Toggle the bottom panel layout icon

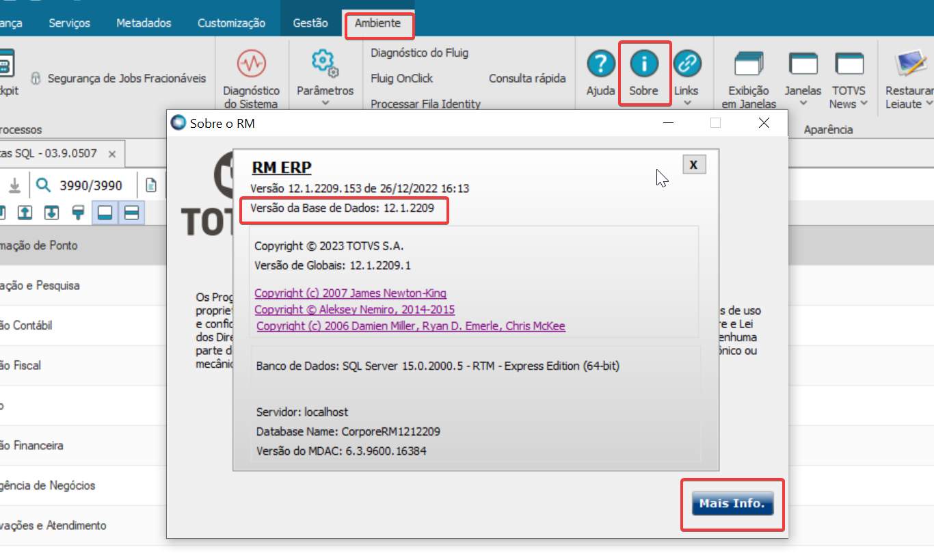pos(105,213)
